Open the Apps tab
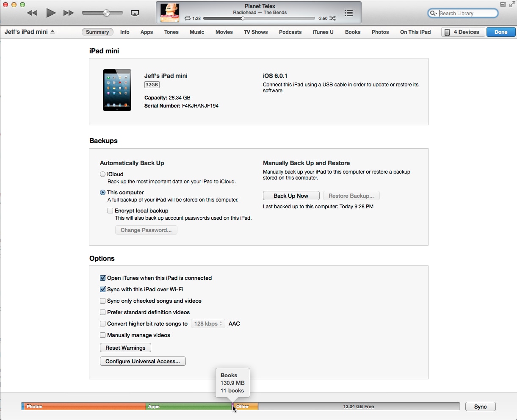The width and height of the screenshot is (517, 420). (147, 32)
